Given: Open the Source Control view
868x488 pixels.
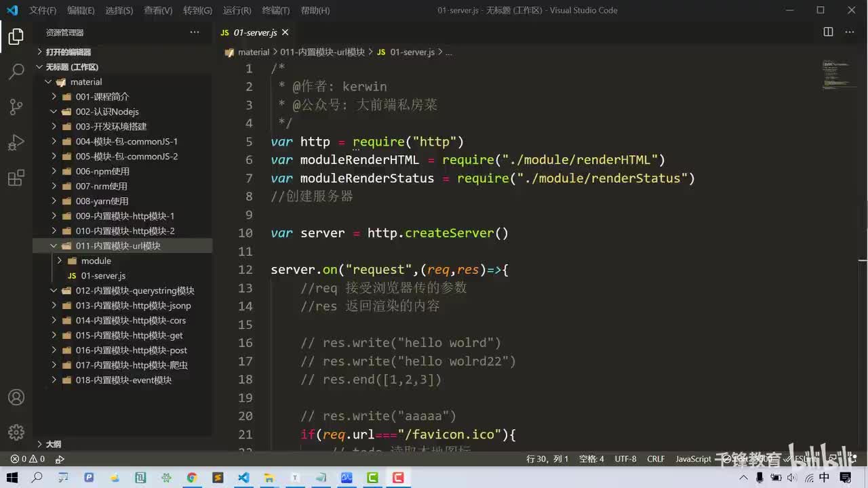Looking at the screenshot, I should coord(16,107).
